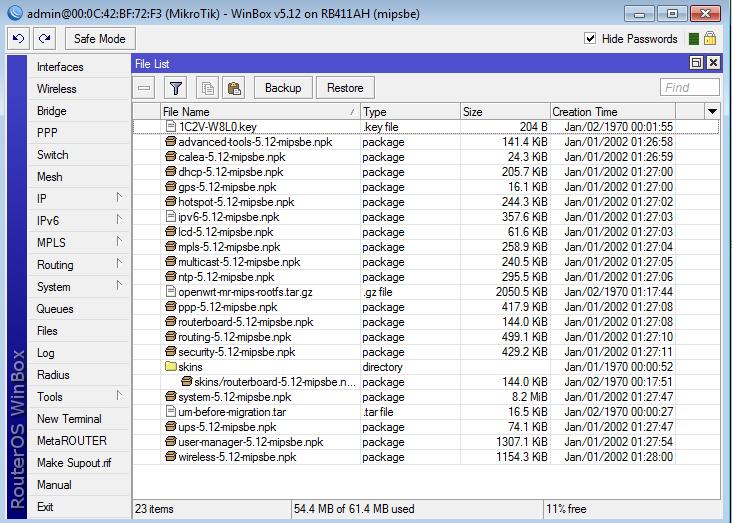Click the Backup button
Viewport: 732px width, 523px height.
pyautogui.click(x=283, y=88)
